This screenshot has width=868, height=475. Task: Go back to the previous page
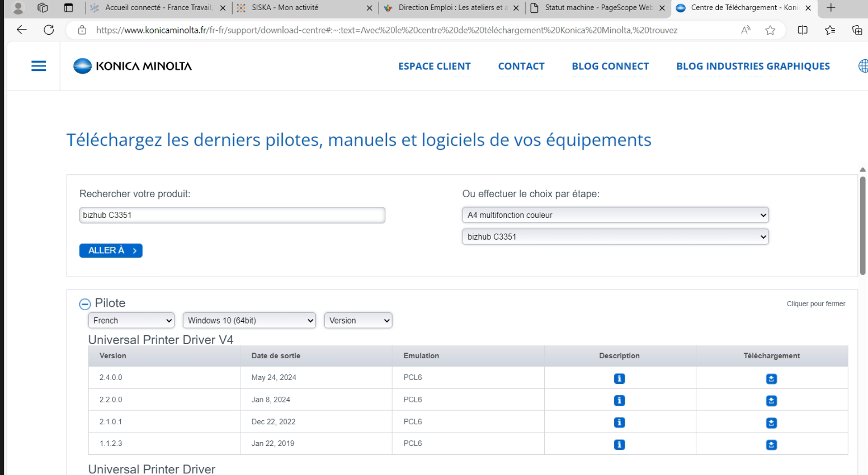pos(22,30)
